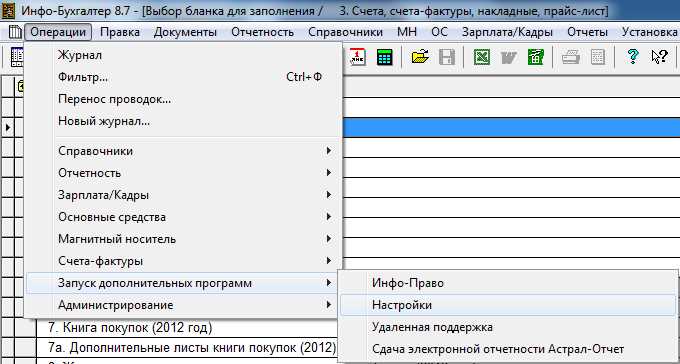Click the yellow open folder icon
The height and width of the screenshot is (364, 680).
click(420, 57)
